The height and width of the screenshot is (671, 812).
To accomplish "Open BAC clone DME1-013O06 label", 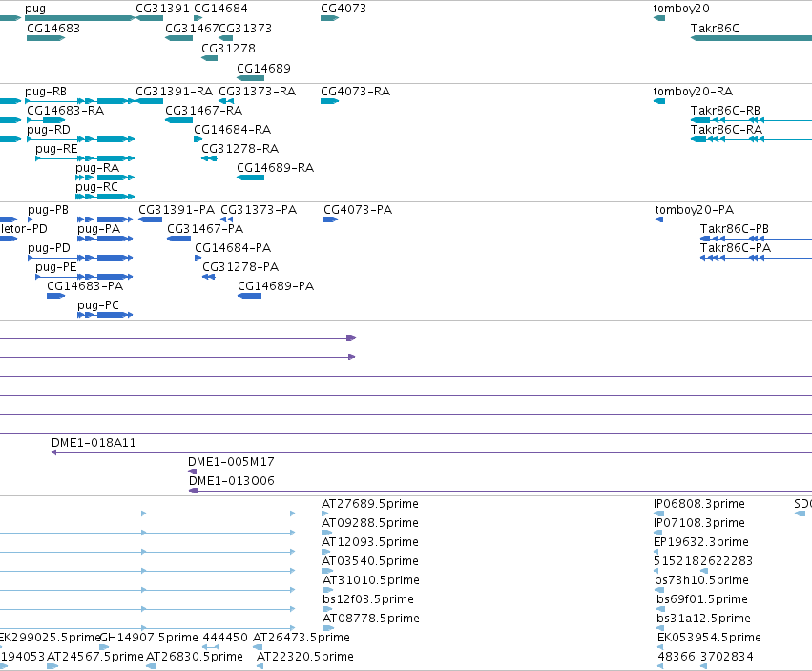I will [232, 481].
